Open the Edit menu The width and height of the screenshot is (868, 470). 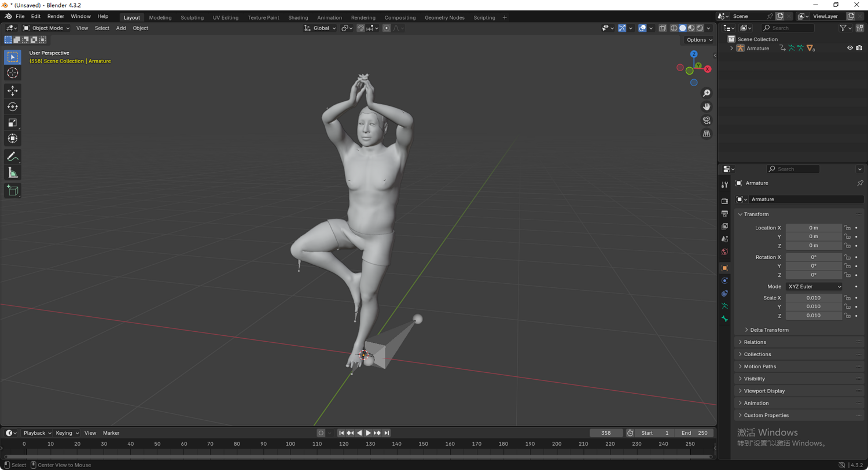click(x=36, y=16)
